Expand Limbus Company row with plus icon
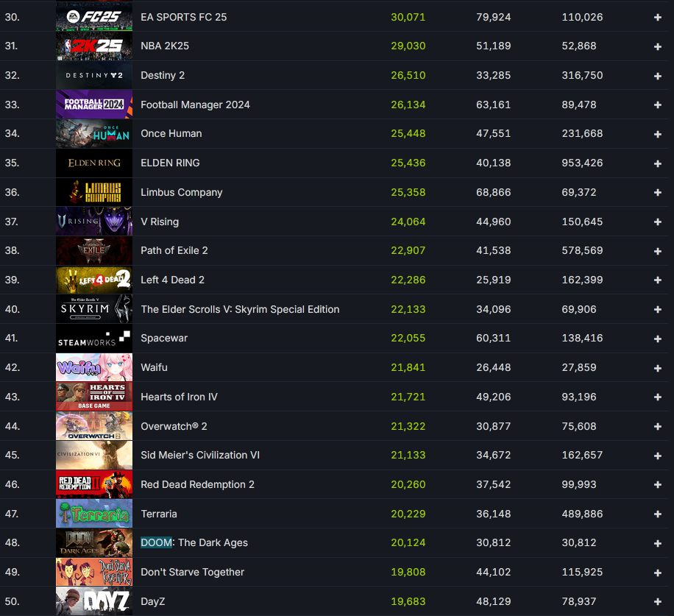Image resolution: width=674 pixels, height=616 pixels. coord(657,193)
